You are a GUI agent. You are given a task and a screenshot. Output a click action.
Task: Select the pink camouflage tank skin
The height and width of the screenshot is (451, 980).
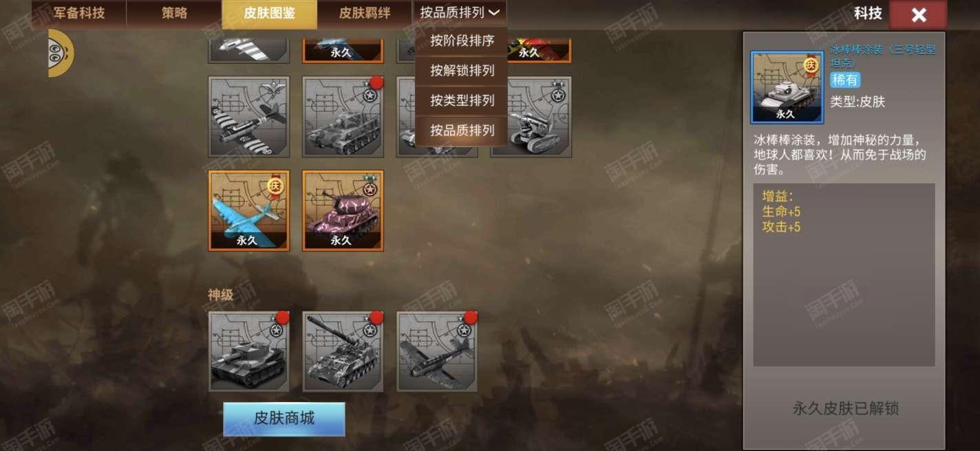click(343, 210)
